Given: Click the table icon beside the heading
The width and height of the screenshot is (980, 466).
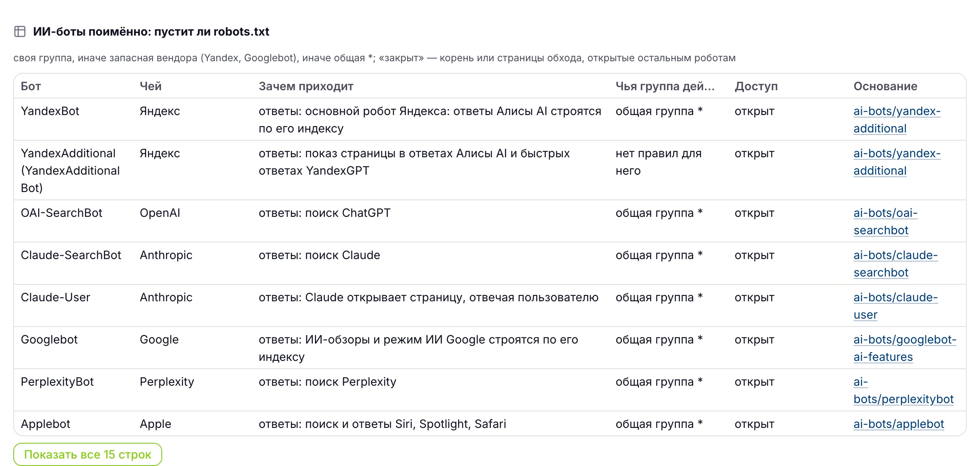Looking at the screenshot, I should tap(20, 31).
